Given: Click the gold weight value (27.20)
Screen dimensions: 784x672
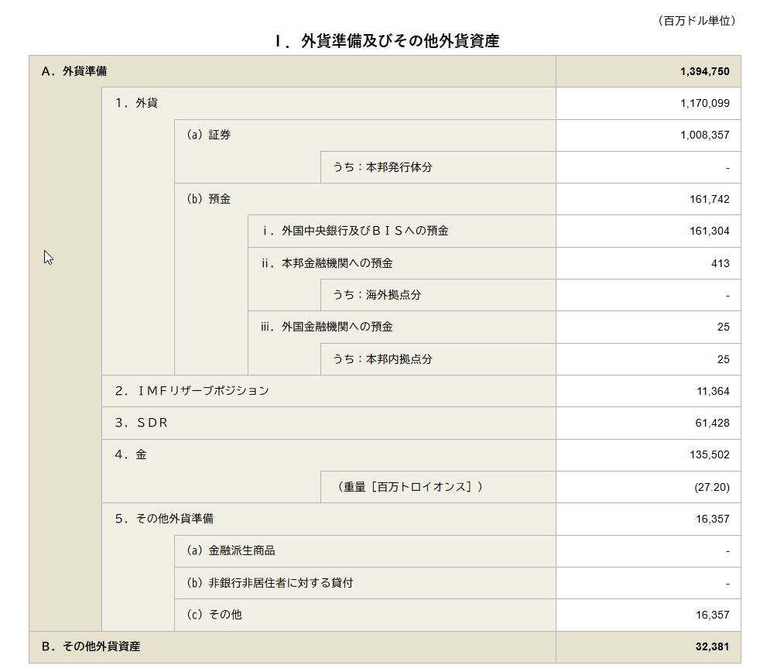Looking at the screenshot, I should (x=711, y=487).
